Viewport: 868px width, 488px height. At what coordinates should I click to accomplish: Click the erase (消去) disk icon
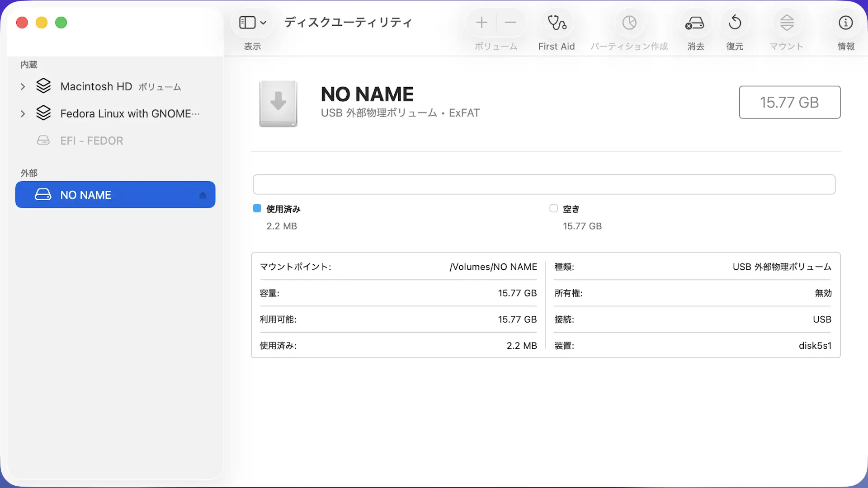pos(695,23)
